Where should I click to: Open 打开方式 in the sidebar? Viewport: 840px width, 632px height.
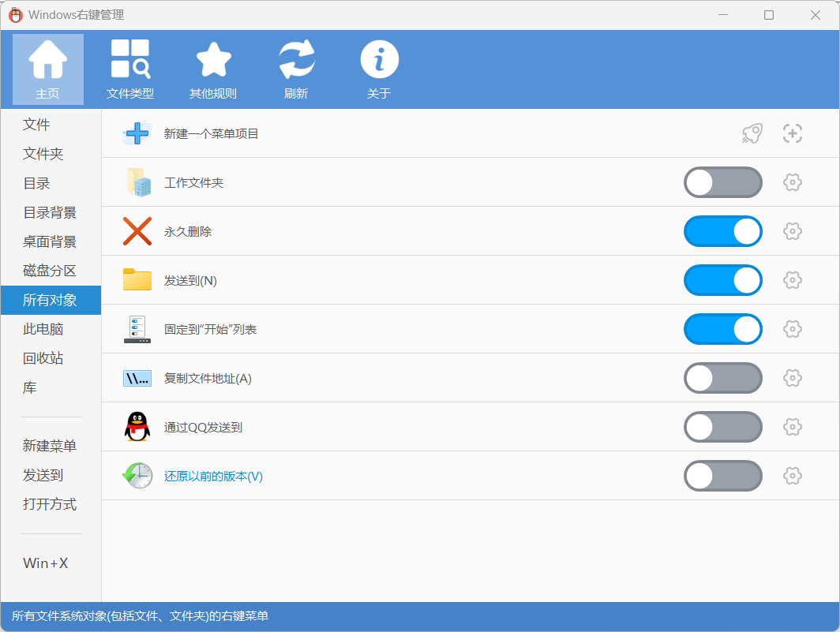pos(50,504)
